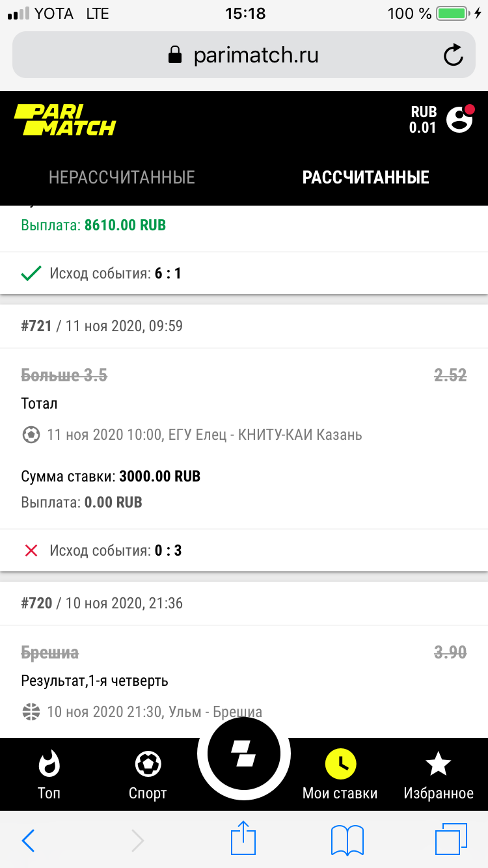Show Safari open tabs overview
Viewport: 488px width, 868px height.
pyautogui.click(x=450, y=840)
